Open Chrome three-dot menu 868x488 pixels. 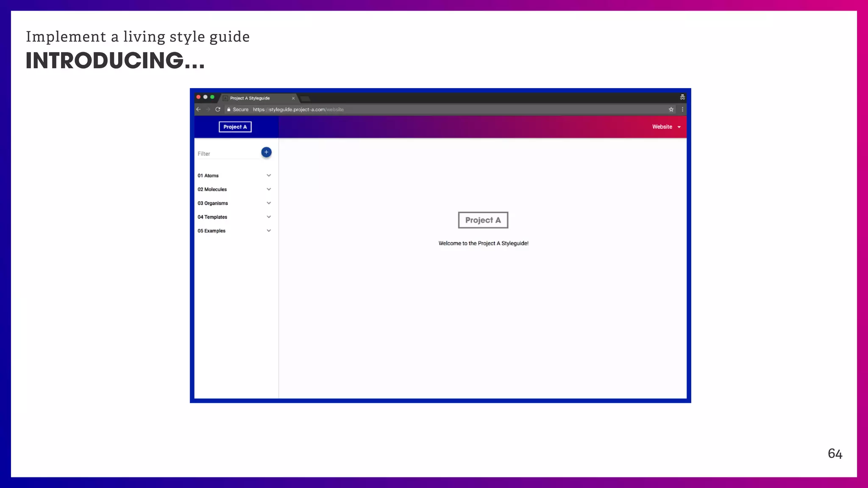pyautogui.click(x=682, y=109)
